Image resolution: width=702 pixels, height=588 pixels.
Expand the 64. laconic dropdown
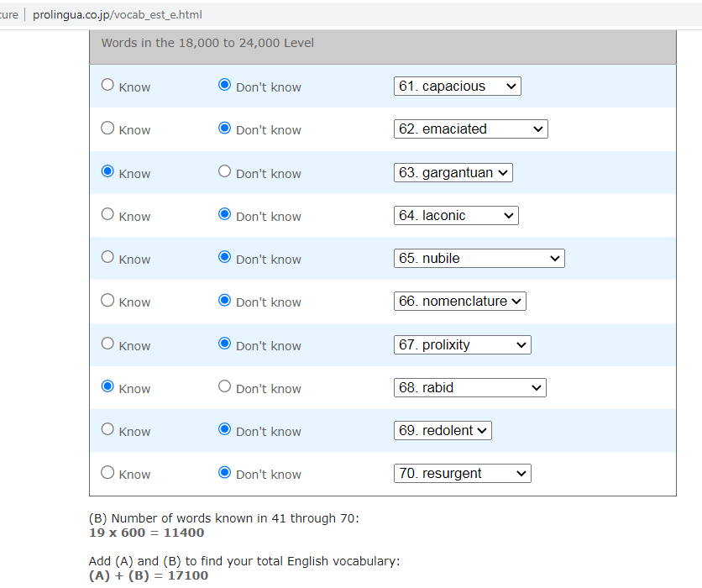click(x=456, y=216)
